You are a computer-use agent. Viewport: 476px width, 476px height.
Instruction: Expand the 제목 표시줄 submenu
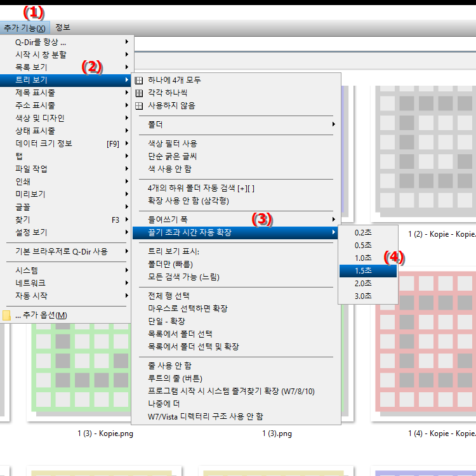pyautogui.click(x=65, y=93)
